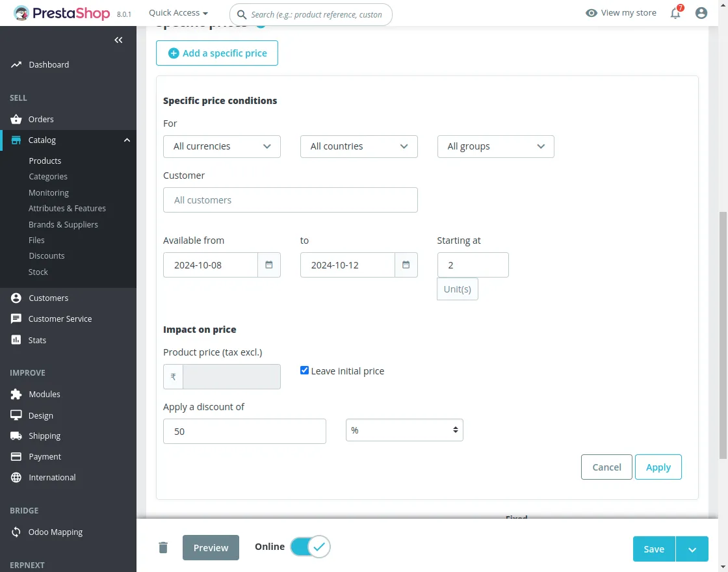The image size is (728, 572).
Task: Open the All groups dropdown
Action: 495,147
